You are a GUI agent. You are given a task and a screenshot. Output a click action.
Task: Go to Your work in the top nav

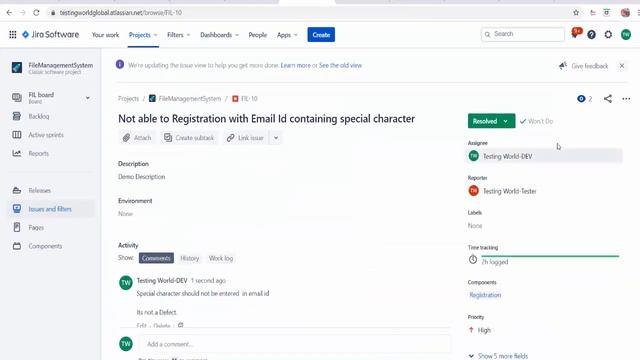point(105,35)
